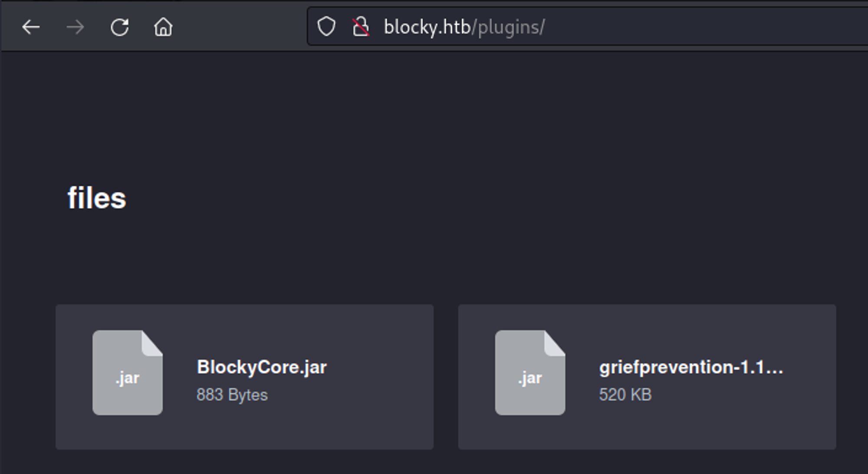Open the griefprevention-1.1… file name link
The image size is (868, 474).
[691, 367]
